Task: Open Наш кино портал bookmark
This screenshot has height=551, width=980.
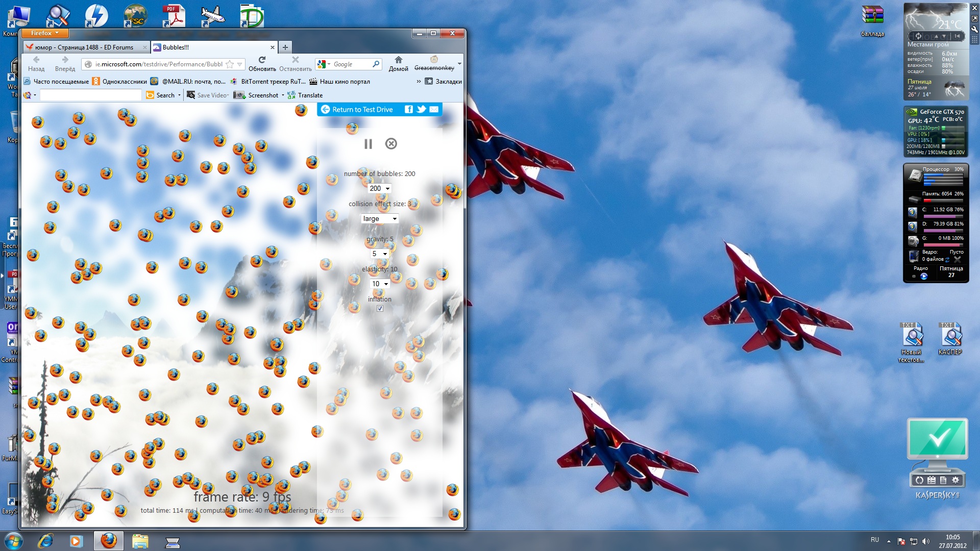Action: click(339, 81)
